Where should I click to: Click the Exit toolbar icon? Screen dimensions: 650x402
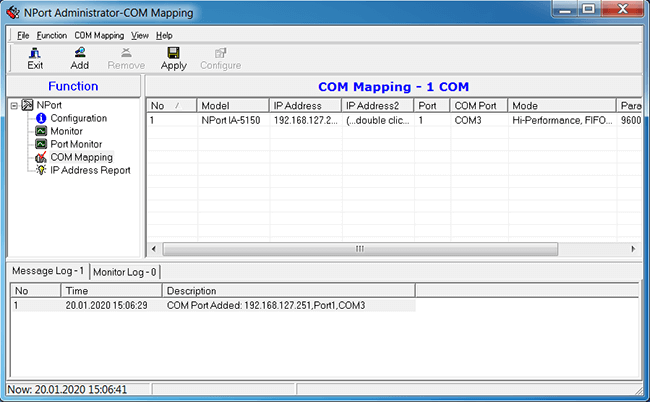pyautogui.click(x=35, y=53)
